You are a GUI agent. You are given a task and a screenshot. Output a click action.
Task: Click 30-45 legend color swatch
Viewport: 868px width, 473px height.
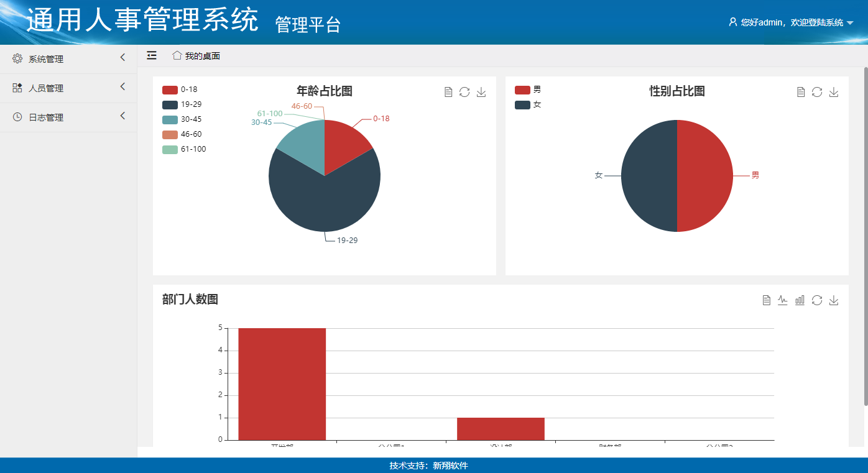coord(170,119)
